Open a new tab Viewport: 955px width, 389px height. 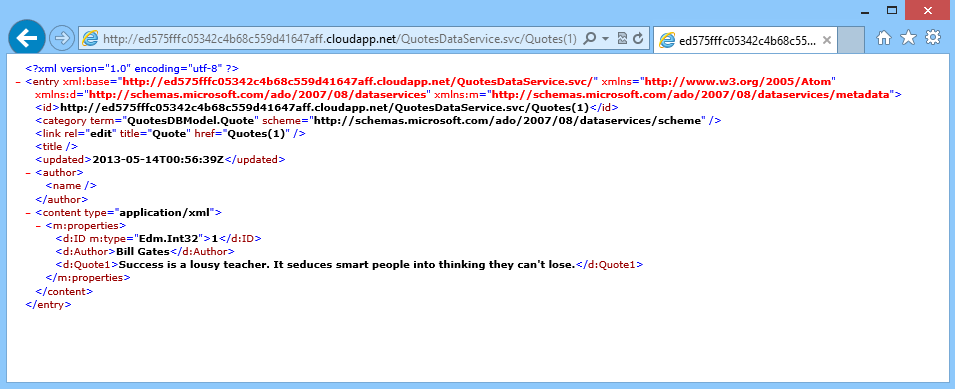pos(851,40)
